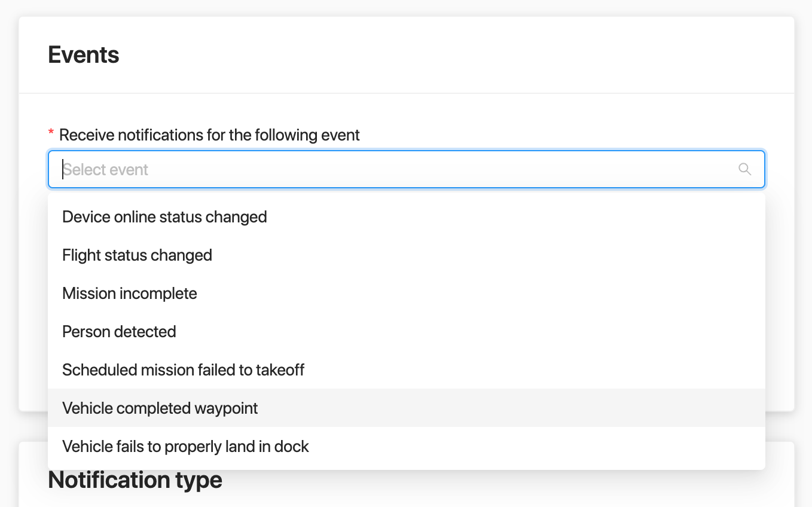The width and height of the screenshot is (812, 507).
Task: Click the Receive notifications field label
Action: (x=209, y=135)
